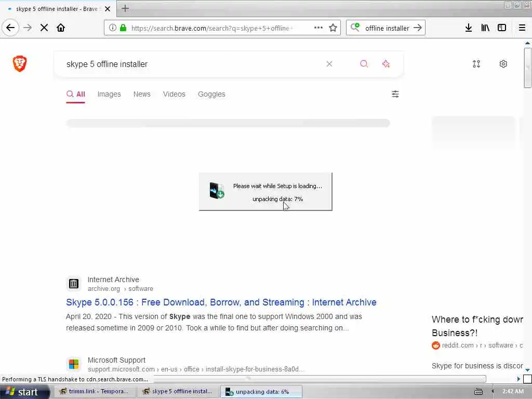Click the horizontal scrollbar right arrow
Viewport: 532px width, 399px height.
click(x=518, y=379)
